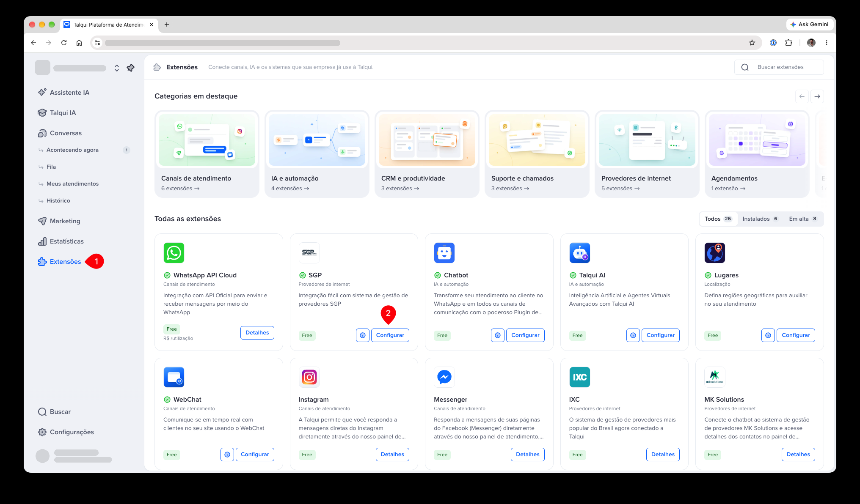Expand the workspace switcher chevrons
The width and height of the screenshot is (860, 504).
pos(117,68)
